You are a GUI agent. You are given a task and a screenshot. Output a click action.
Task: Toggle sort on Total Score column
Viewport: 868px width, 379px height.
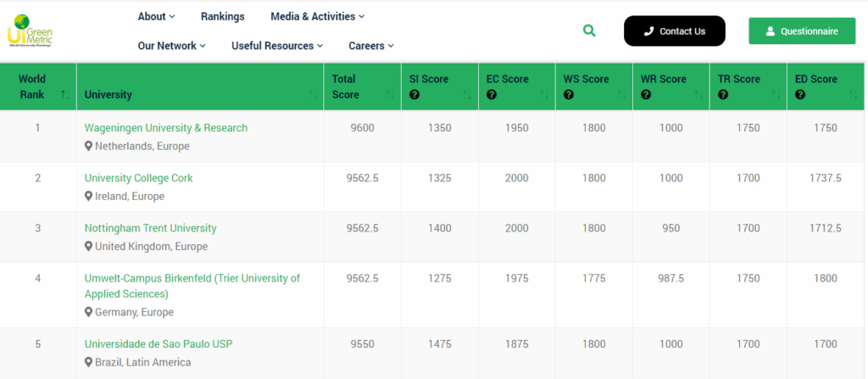coord(390,95)
